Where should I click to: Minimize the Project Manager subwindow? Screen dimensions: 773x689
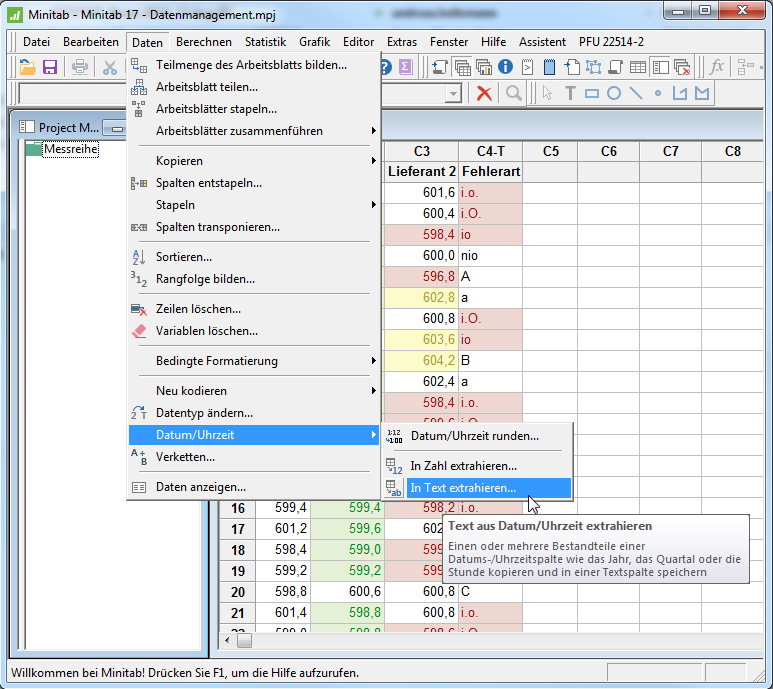click(117, 129)
